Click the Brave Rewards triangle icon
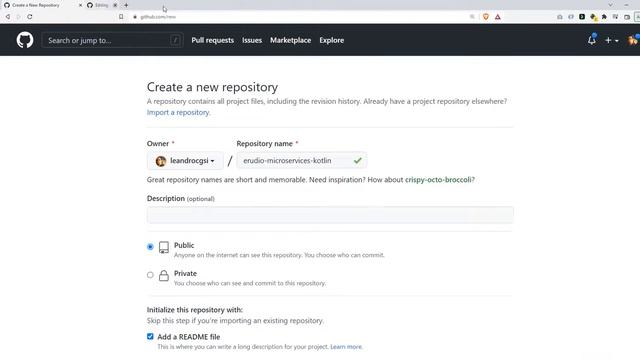This screenshot has height=360, width=640. [498, 17]
